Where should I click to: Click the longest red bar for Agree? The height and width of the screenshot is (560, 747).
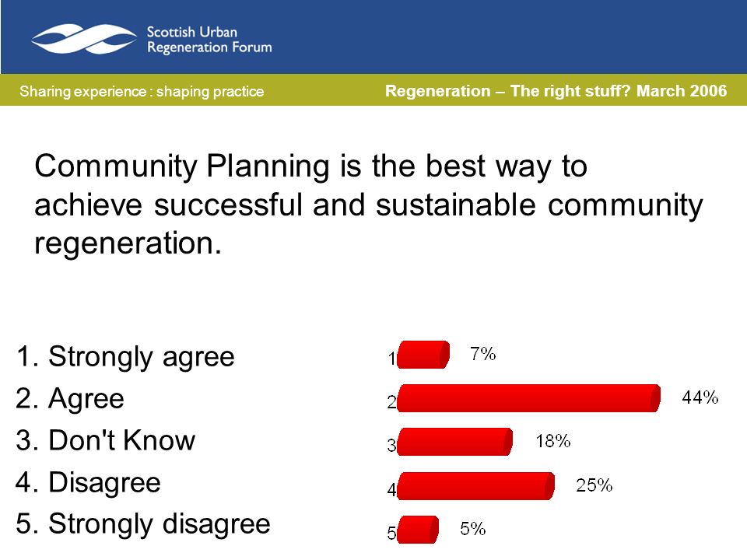[529, 398]
